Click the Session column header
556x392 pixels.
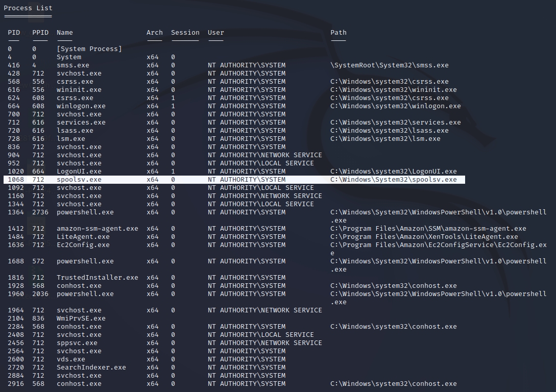[x=185, y=33]
